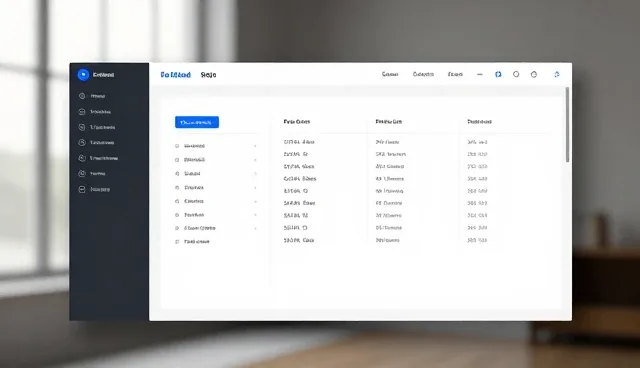This screenshot has width=640, height=368.
Task: Expand the chevron on the seventh left-list row
Action: (256, 228)
